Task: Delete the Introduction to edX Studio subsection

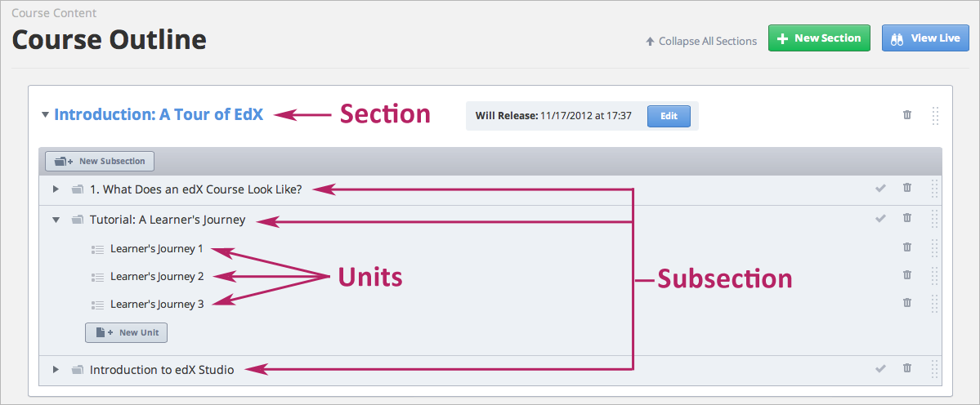Action: [906, 369]
